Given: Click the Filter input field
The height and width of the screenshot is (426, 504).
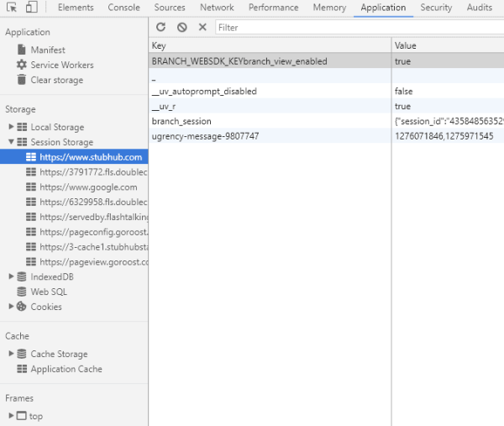Looking at the screenshot, I should [x=360, y=28].
